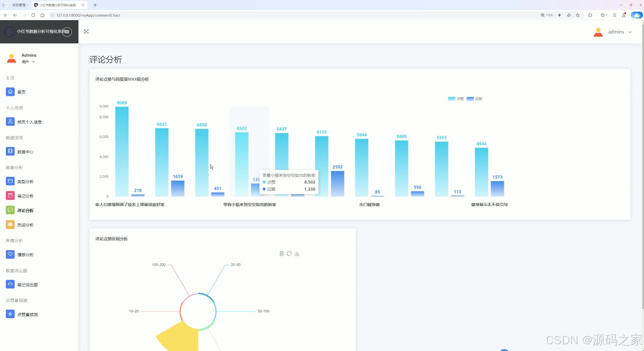Open the 点赞量预测 star icon
The height and width of the screenshot is (351, 644).
pos(10,314)
